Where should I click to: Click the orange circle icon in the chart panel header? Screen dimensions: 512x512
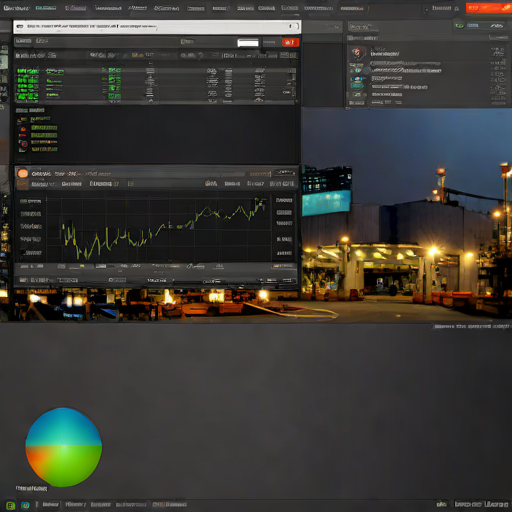click(23, 173)
